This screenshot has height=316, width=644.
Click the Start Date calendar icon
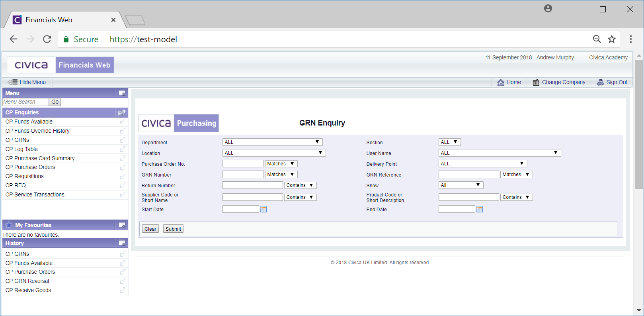coord(263,209)
